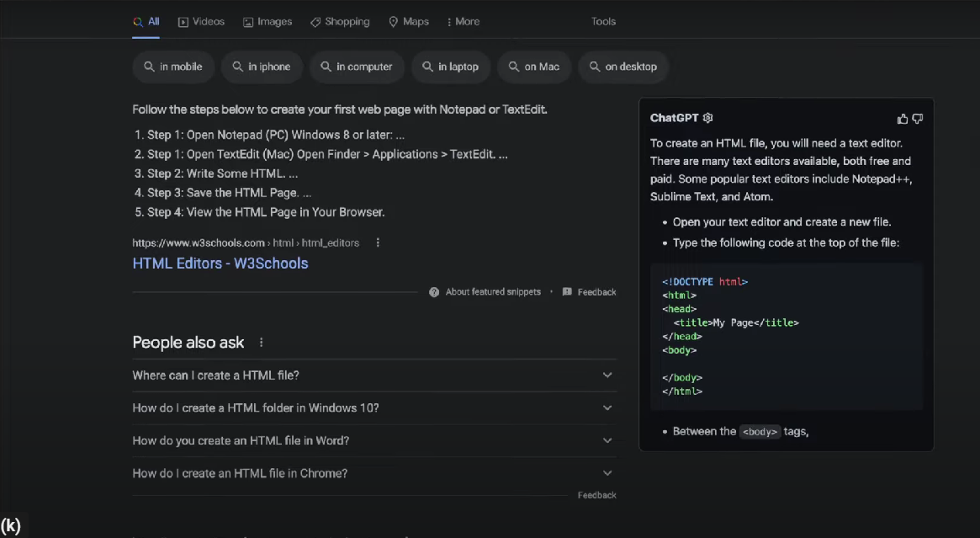Select the in computer suggestion chip
The width and height of the screenshot is (980, 538).
pos(357,67)
